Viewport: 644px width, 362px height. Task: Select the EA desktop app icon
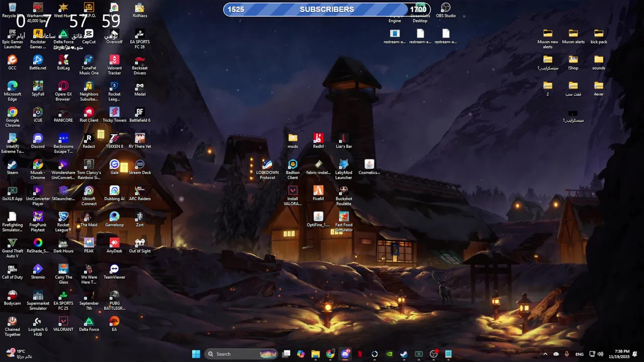(x=114, y=324)
